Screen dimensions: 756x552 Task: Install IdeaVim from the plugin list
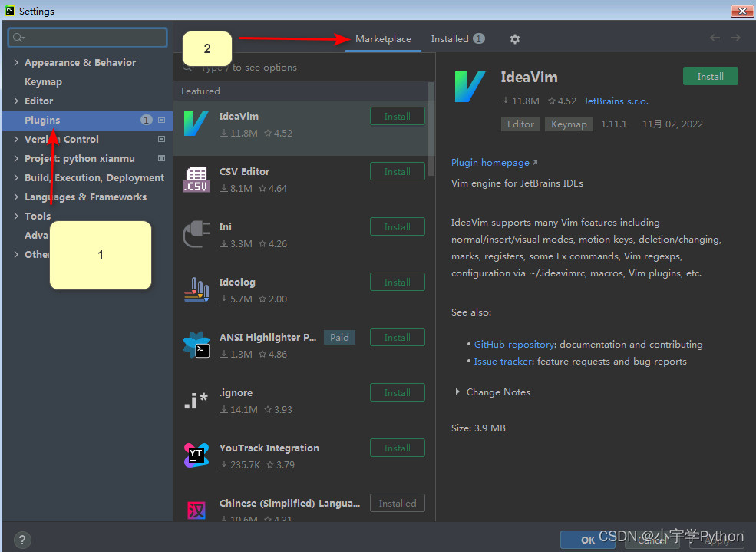[x=398, y=116]
